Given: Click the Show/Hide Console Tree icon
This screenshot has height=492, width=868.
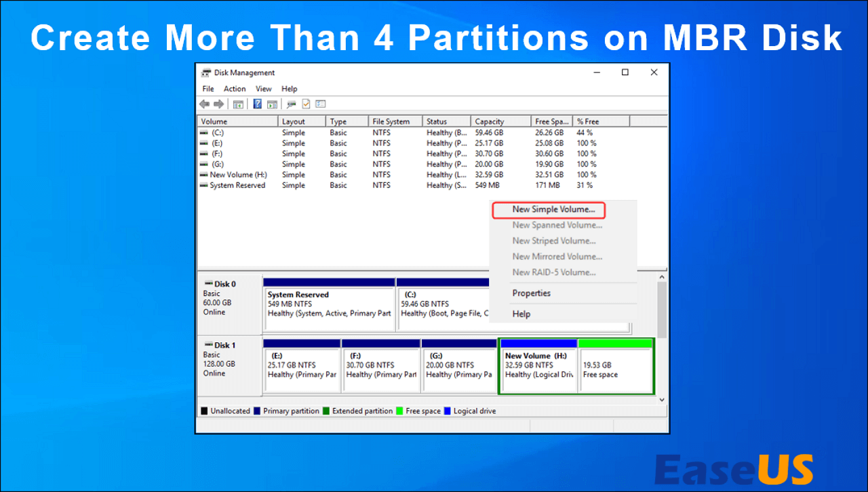Looking at the screenshot, I should 238,104.
